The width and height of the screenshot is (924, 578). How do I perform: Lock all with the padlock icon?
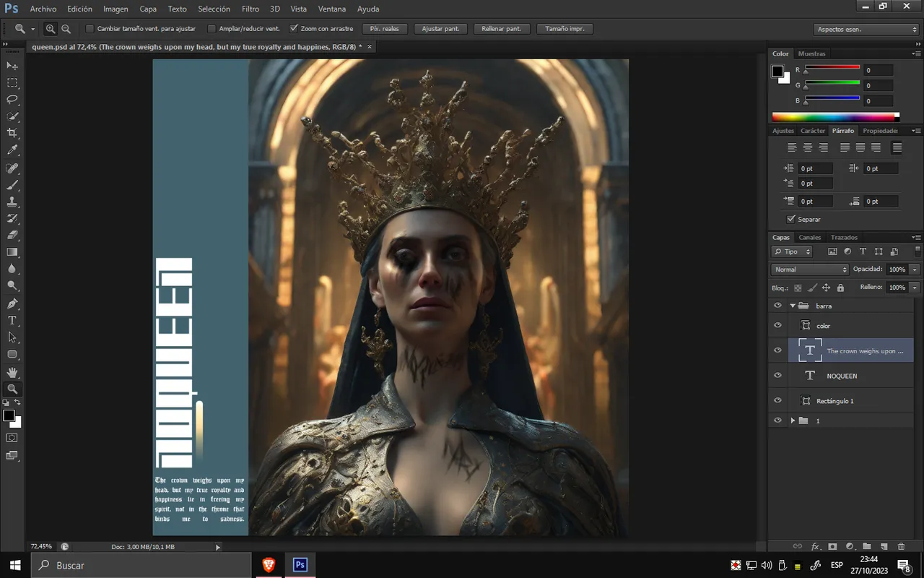tap(840, 288)
